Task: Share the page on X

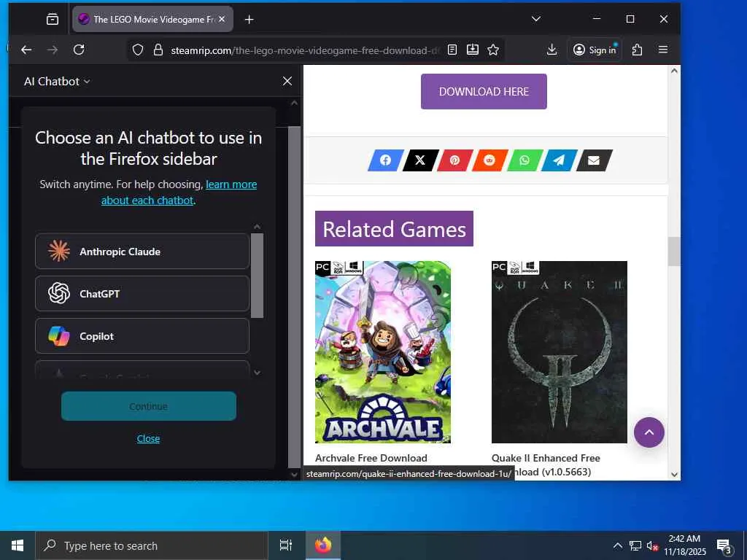Action: pyautogui.click(x=420, y=160)
